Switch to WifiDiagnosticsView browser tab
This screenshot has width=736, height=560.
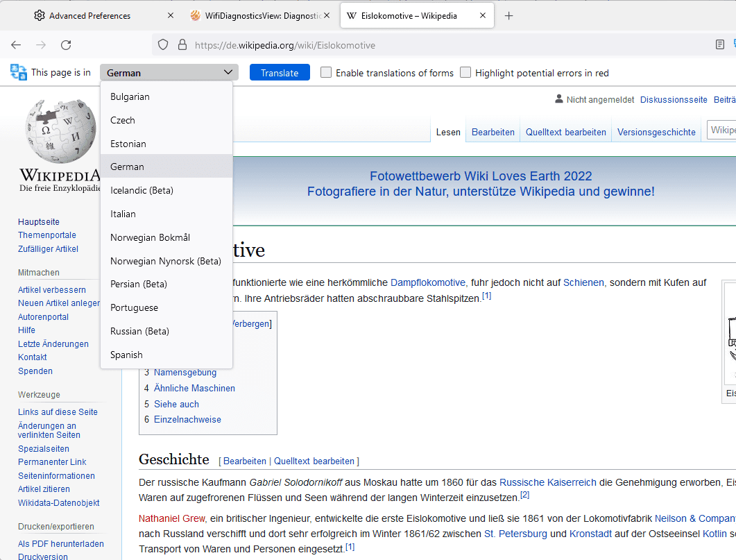[255, 15]
